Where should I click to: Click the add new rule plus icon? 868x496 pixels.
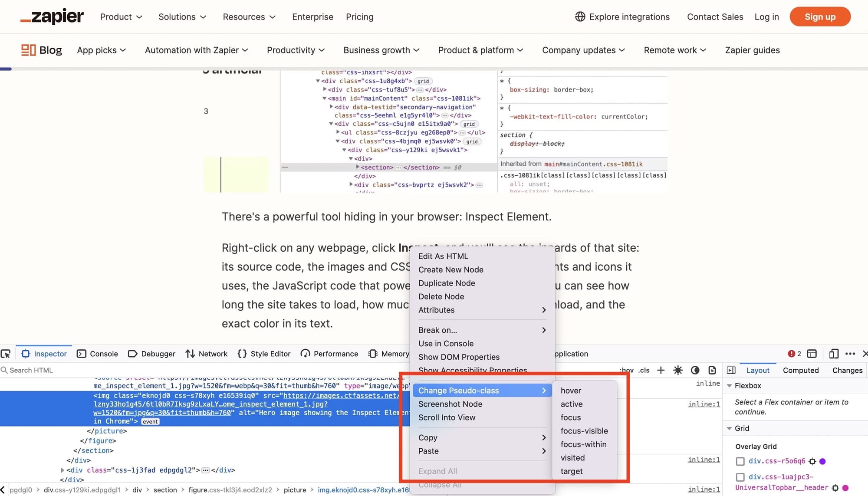click(x=661, y=370)
